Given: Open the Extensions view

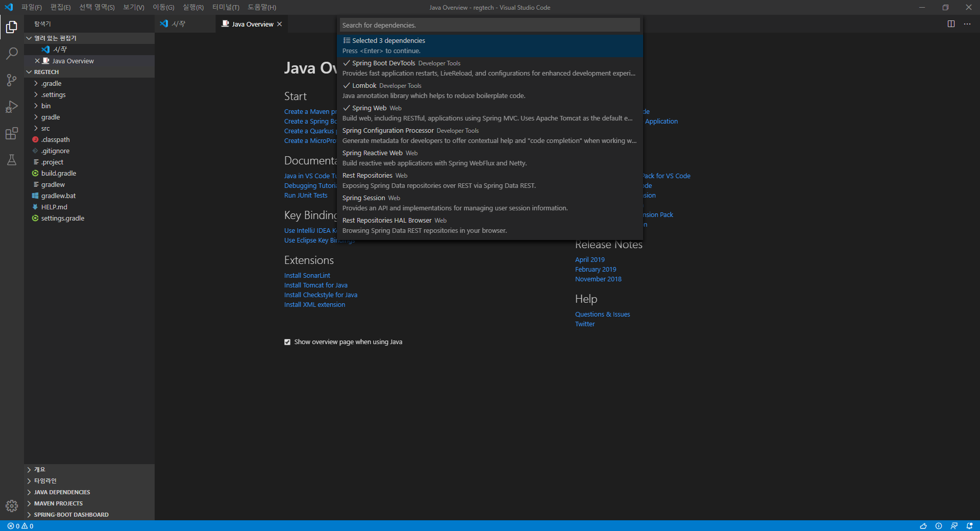Looking at the screenshot, I should coord(11,133).
